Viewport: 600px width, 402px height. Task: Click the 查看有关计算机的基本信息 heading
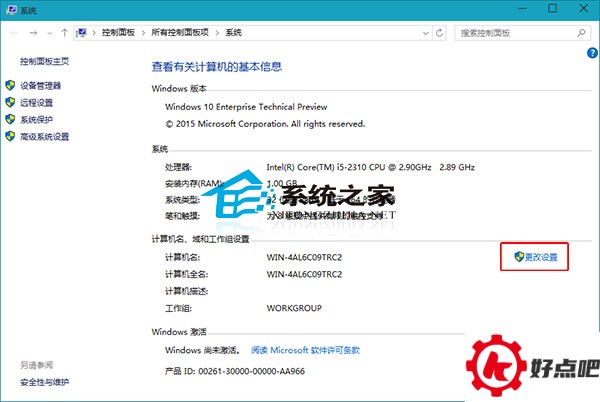[x=217, y=67]
